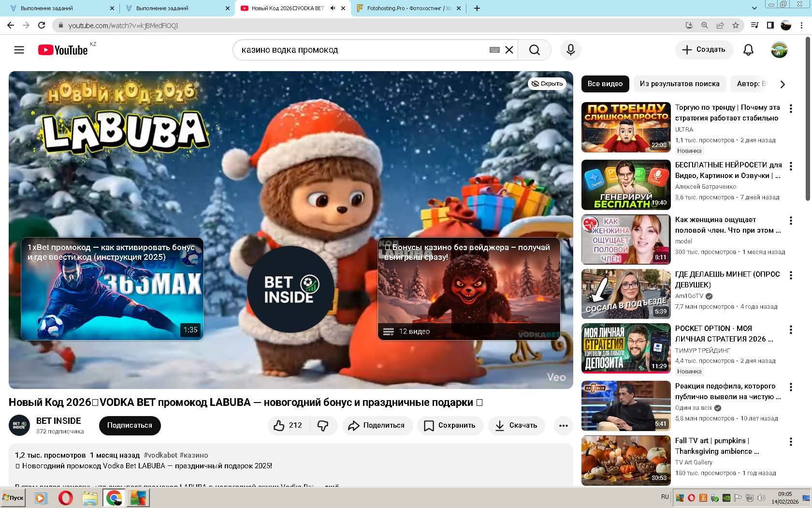Open Chrome's three-dot menu
This screenshot has width=812, height=508.
click(x=801, y=25)
